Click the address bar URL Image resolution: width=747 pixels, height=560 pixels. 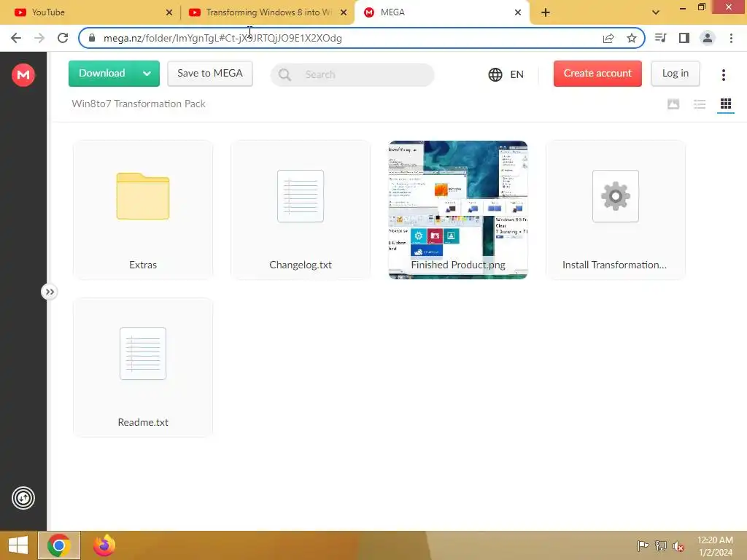(x=222, y=38)
